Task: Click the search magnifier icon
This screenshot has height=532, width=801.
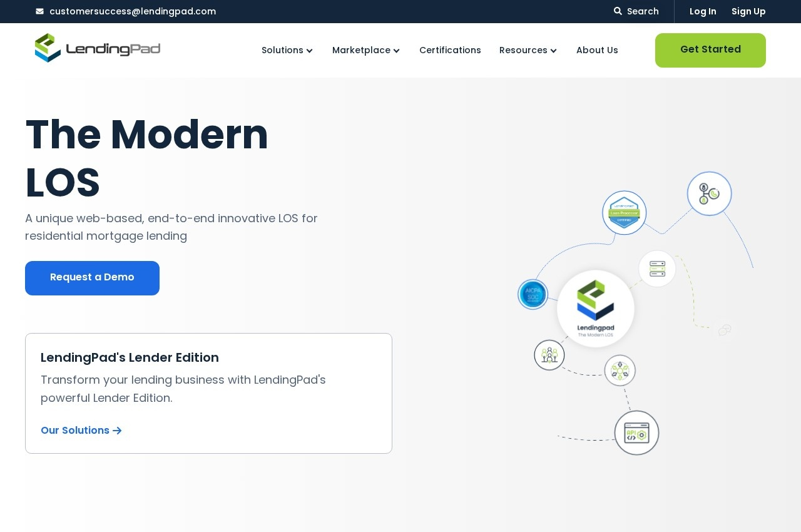Action: click(618, 11)
